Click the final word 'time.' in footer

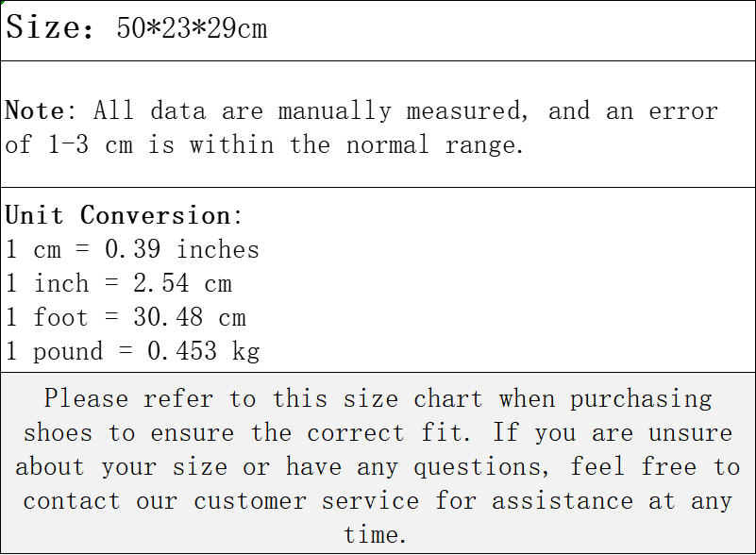375,535
